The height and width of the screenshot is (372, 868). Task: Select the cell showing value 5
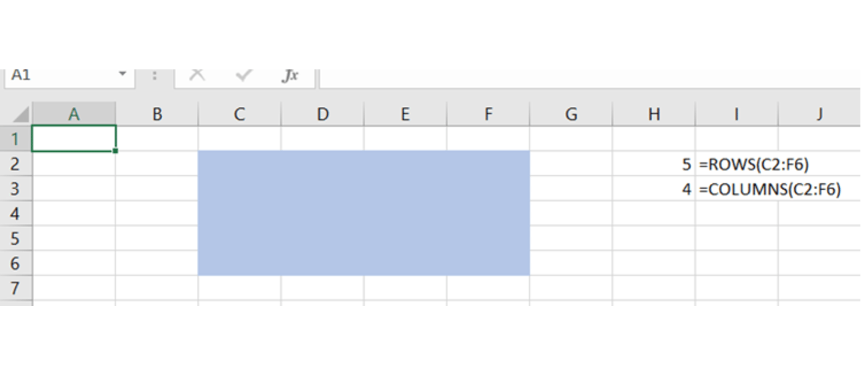(654, 164)
